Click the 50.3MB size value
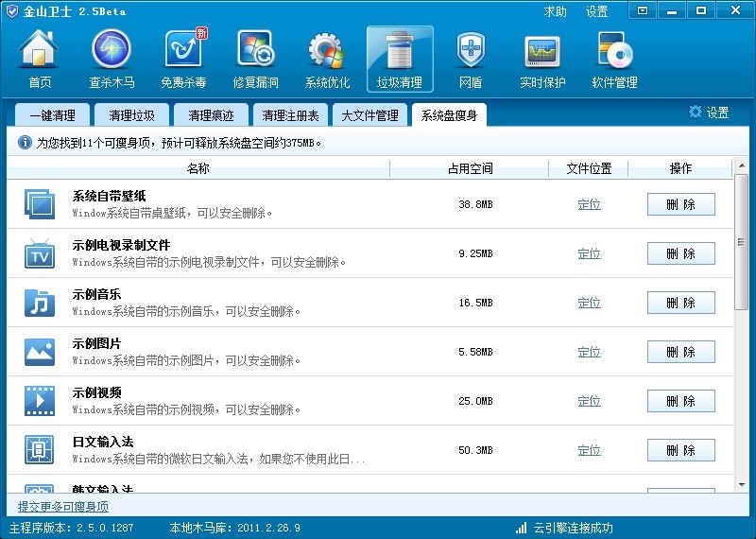756x539 pixels. point(475,450)
